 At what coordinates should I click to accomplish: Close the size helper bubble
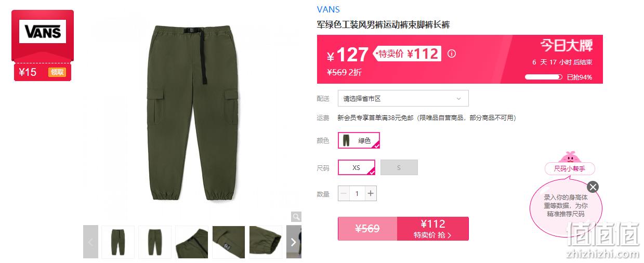pyautogui.click(x=593, y=187)
